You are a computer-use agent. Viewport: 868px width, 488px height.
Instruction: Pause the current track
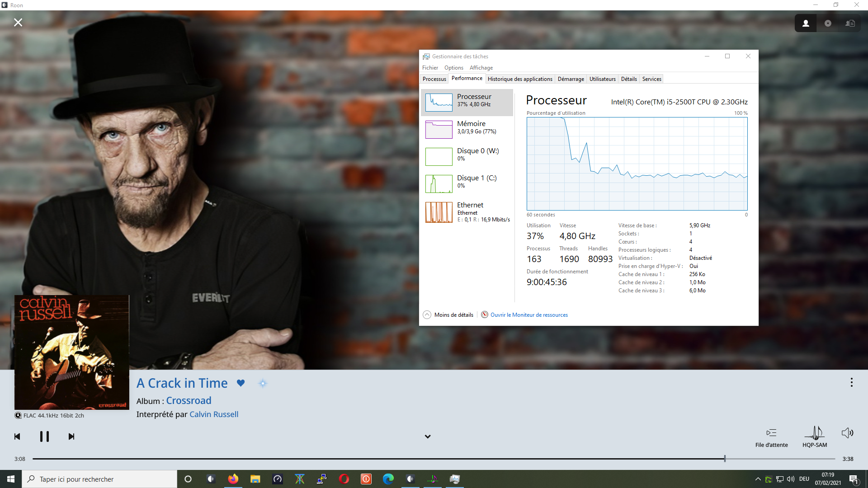coord(44,436)
